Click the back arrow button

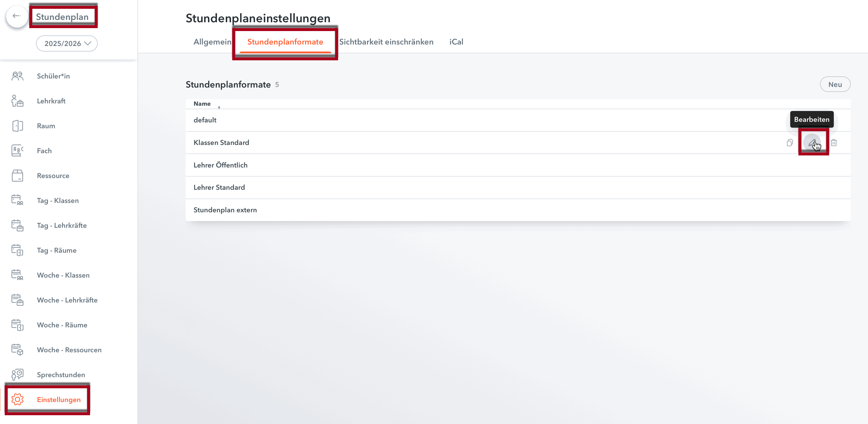point(16,16)
